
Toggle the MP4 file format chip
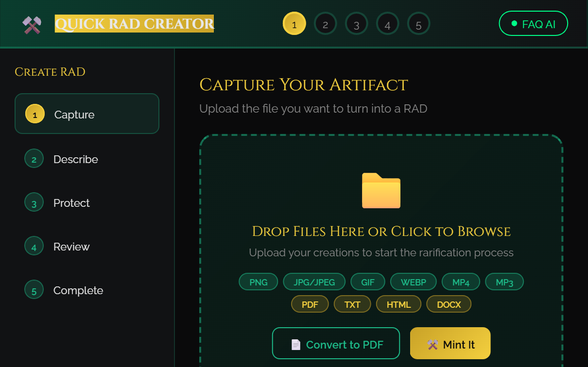pos(461,282)
